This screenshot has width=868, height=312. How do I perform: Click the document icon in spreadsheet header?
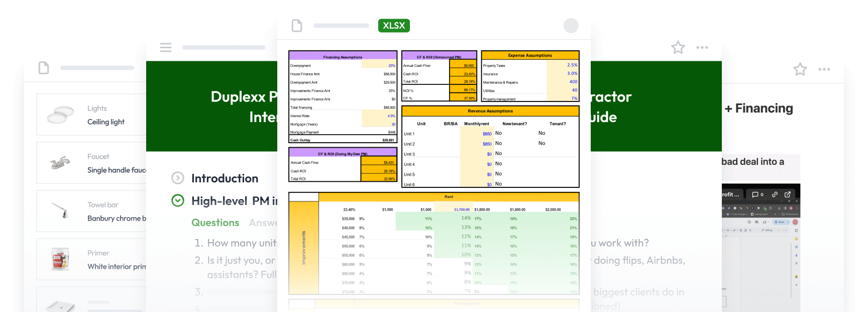[297, 26]
